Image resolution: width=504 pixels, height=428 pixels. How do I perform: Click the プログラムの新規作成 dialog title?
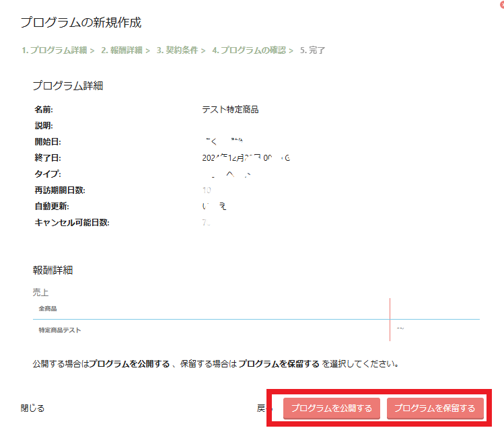click(81, 23)
